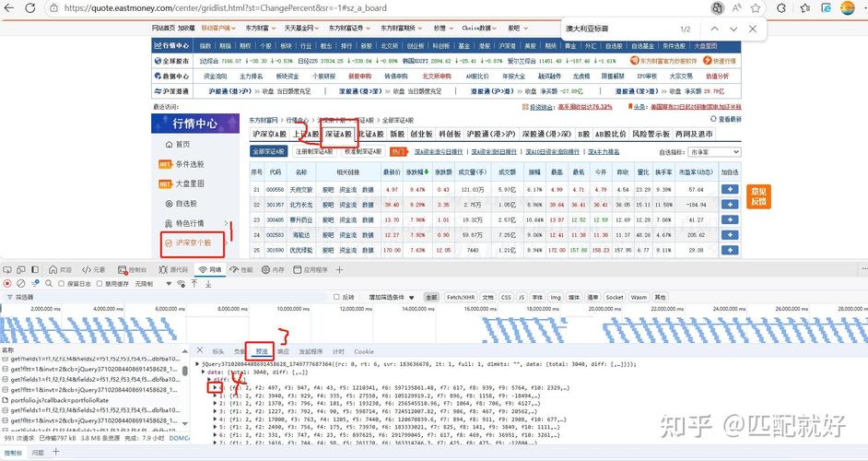This screenshot has width=868, height=461.
Task: Add 海能达 row to watchlist plus button
Action: coord(730,235)
